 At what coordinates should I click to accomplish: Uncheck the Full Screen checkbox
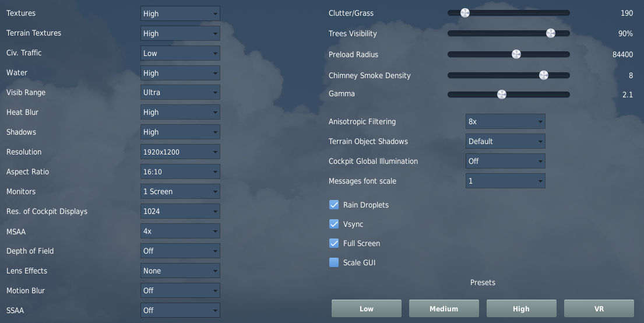click(x=334, y=243)
